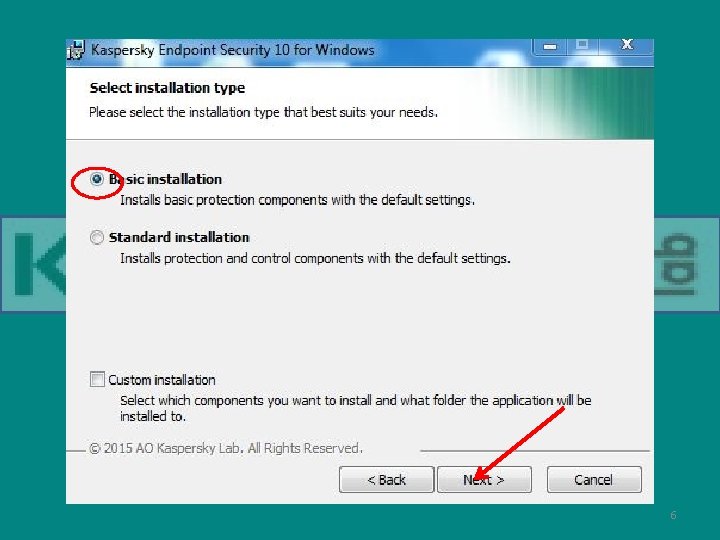
Task: Click the installer icon in the title bar
Action: coord(76,50)
